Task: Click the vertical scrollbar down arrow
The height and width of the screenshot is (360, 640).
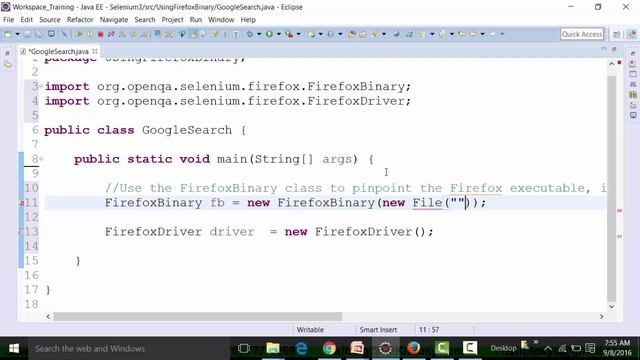Action: click(611, 306)
